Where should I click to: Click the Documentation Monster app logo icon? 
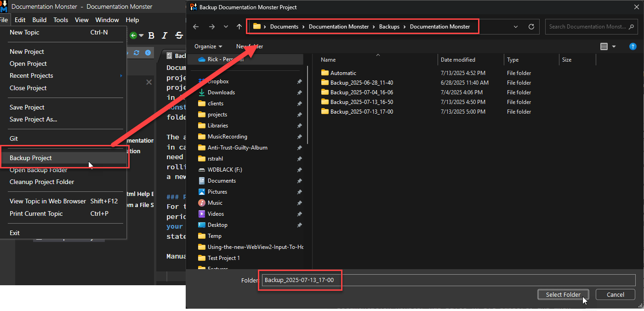[x=4, y=6]
